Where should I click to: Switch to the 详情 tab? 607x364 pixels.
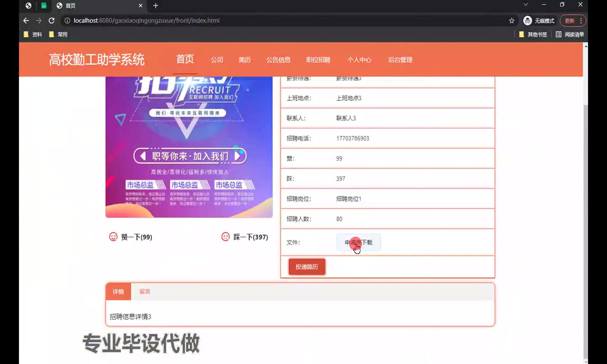118,292
